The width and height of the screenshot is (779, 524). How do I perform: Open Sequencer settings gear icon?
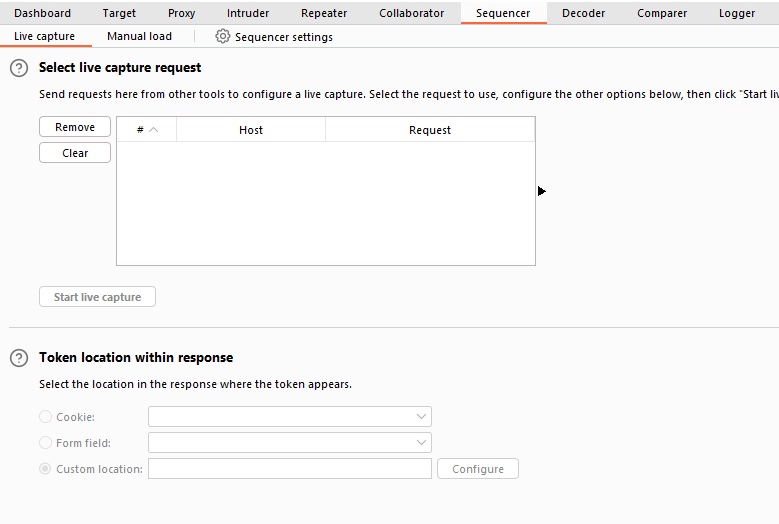[223, 37]
